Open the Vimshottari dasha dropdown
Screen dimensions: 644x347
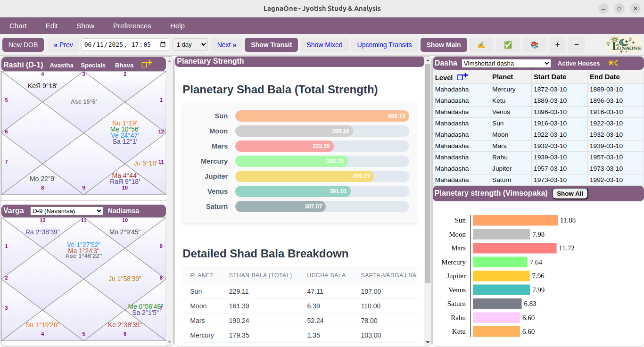[x=506, y=63]
